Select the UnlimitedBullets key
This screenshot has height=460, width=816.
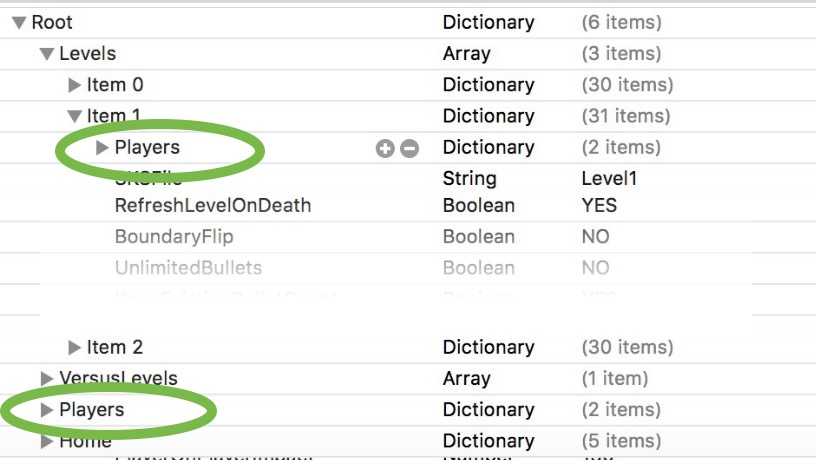188,268
